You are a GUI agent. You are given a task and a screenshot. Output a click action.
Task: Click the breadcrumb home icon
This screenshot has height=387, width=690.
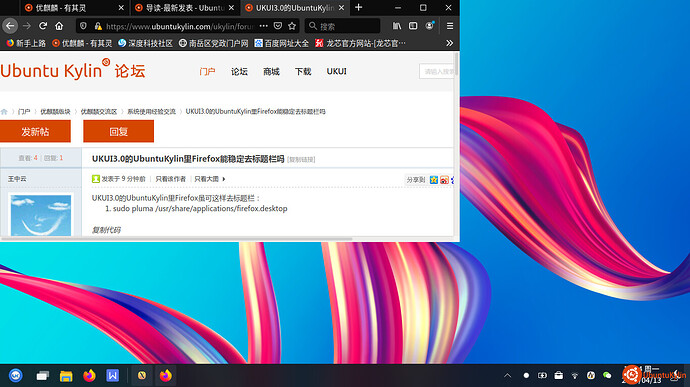(4, 111)
